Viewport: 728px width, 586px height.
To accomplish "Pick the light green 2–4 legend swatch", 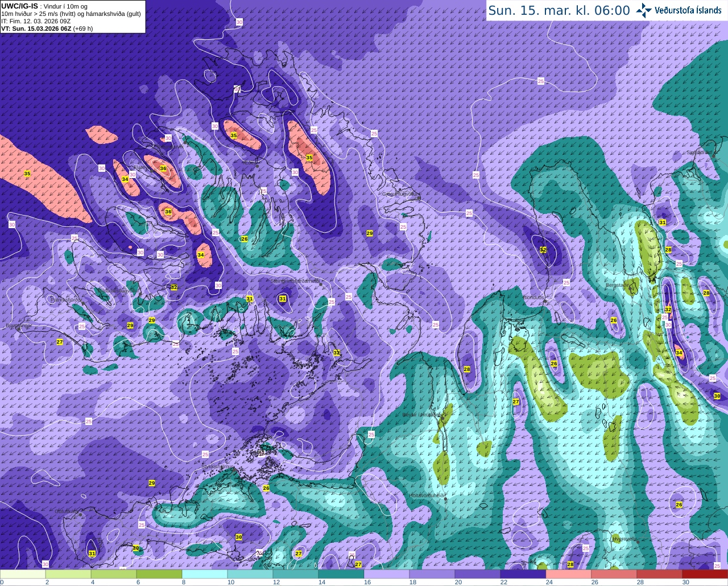I will [x=68, y=574].
